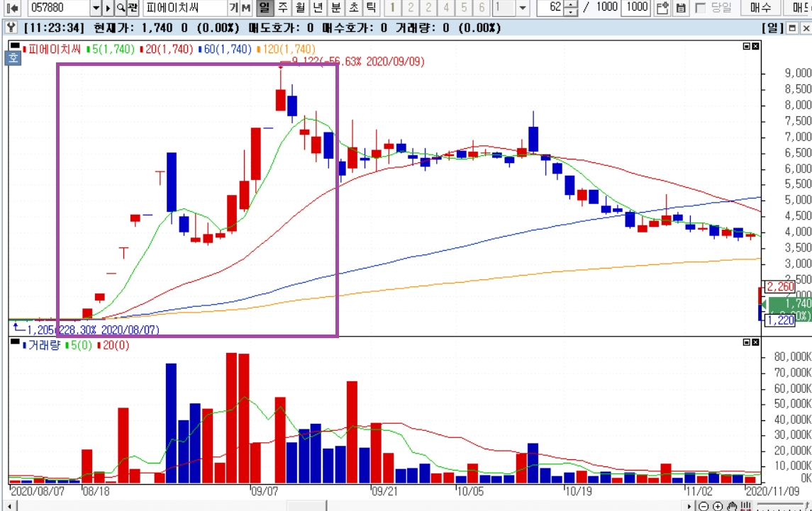Open the wrench settings icon
Image resolution: width=812 pixels, height=511 pixels.
click(x=11, y=28)
